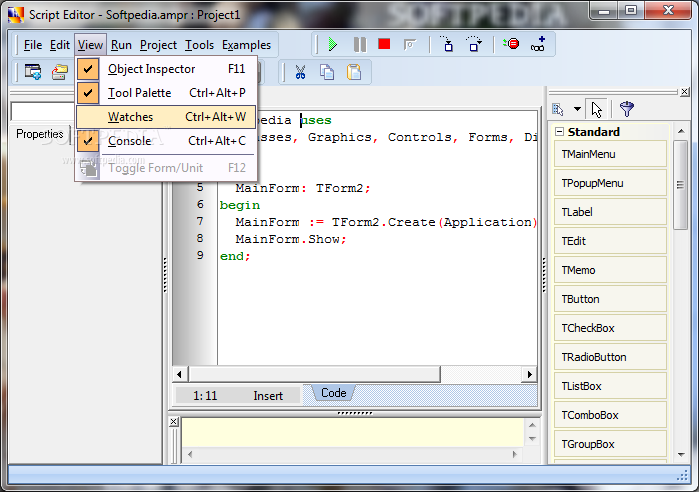699x492 pixels.
Task: Select the TLabel component
Action: pyautogui.click(x=610, y=212)
